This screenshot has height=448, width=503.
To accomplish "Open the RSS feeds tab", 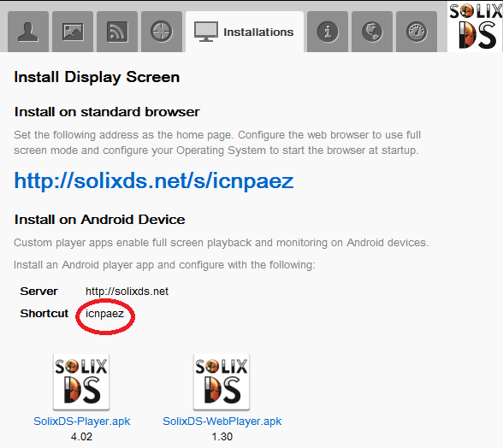I will click(x=117, y=32).
